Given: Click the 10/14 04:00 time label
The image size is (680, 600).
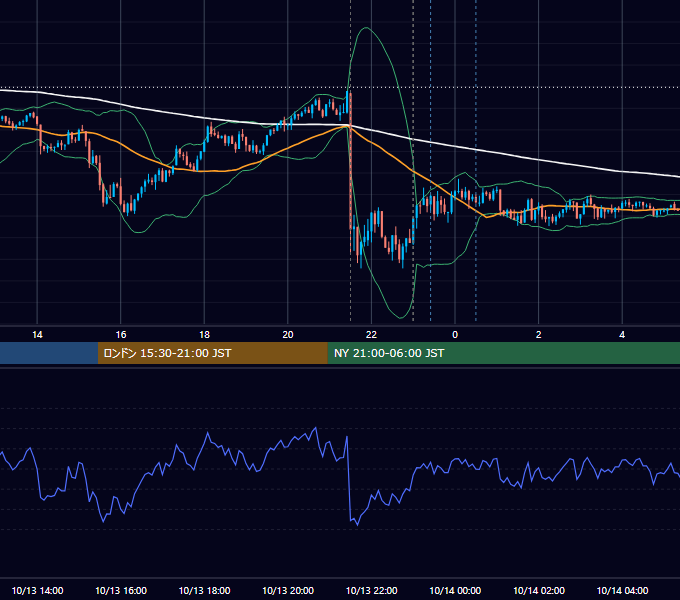Looking at the screenshot, I should [622, 590].
